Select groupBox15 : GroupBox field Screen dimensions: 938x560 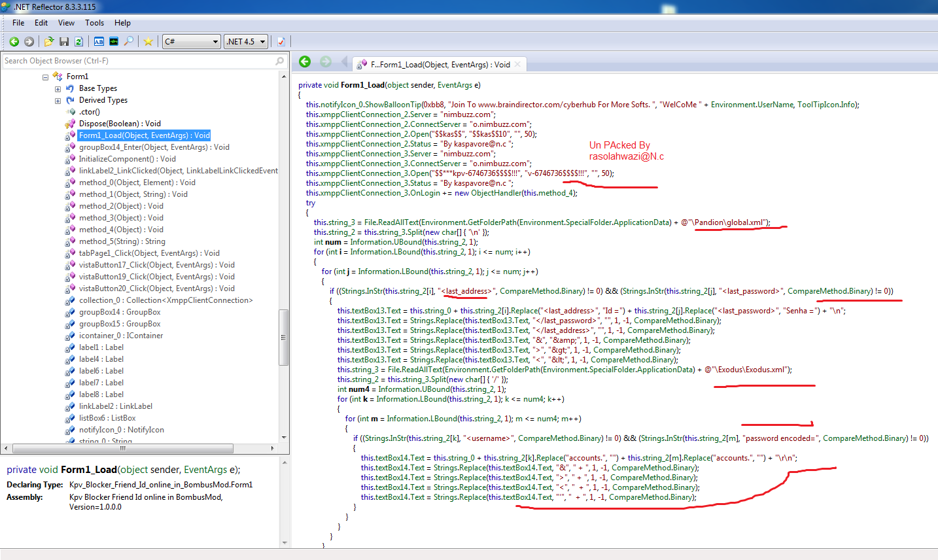(x=120, y=324)
